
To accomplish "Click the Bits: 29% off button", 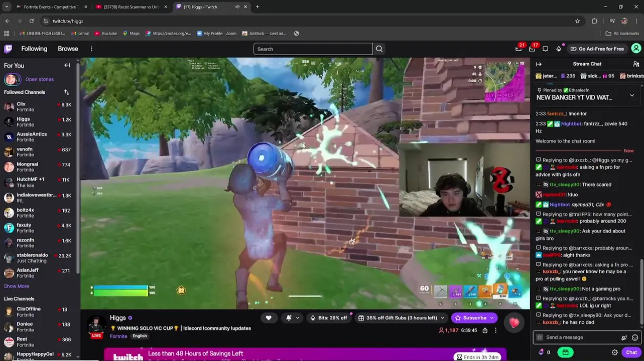I will (x=328, y=318).
